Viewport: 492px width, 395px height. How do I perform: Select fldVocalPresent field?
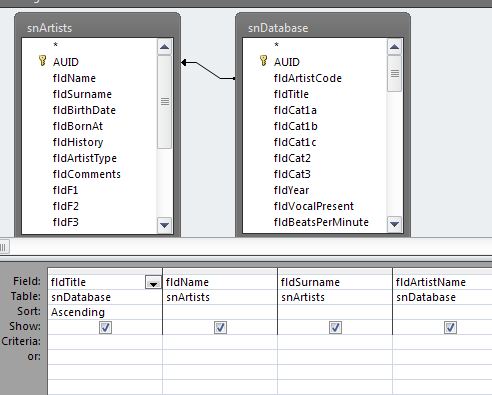click(x=314, y=206)
